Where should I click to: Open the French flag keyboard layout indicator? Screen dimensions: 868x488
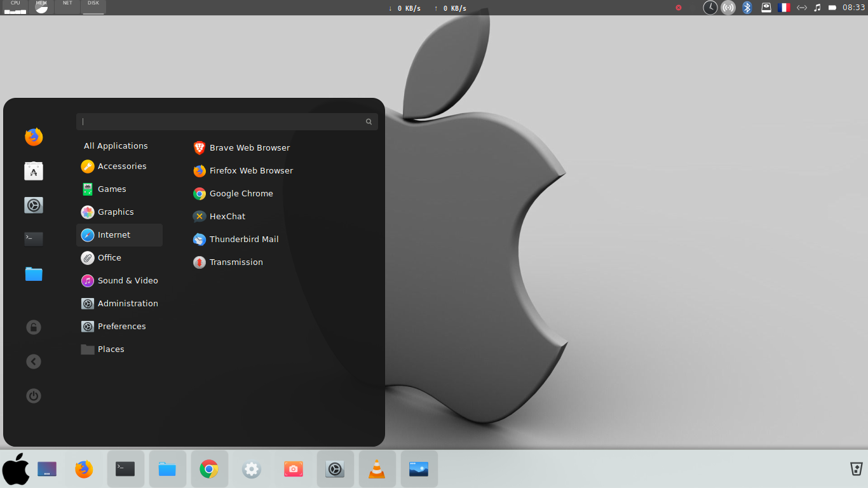coord(784,8)
